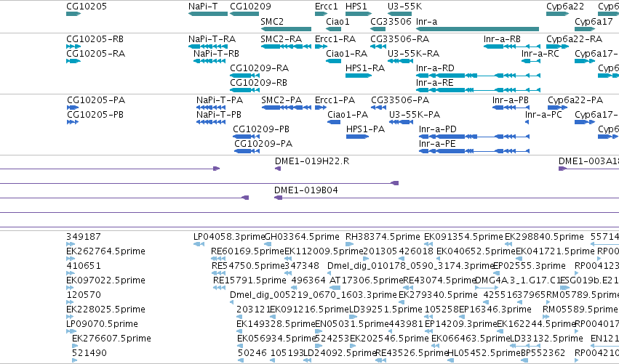Open transcript CG10205-RB

coord(95,39)
